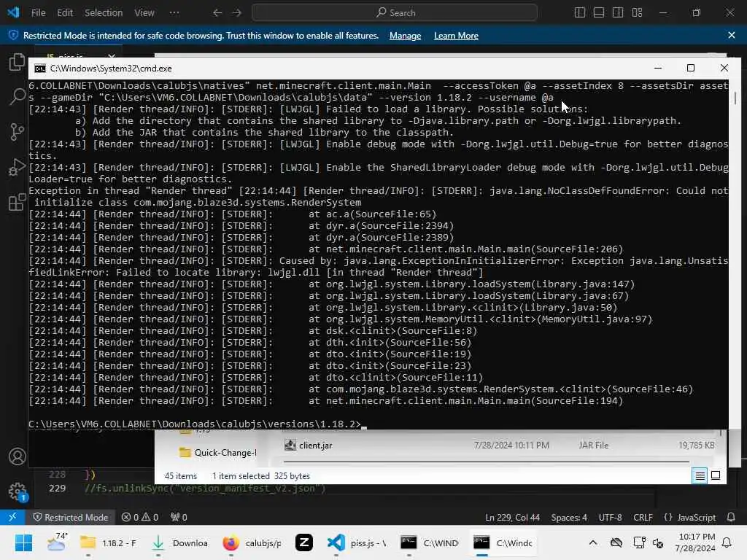Open the View menu
This screenshot has width=747, height=560.
pos(144,13)
